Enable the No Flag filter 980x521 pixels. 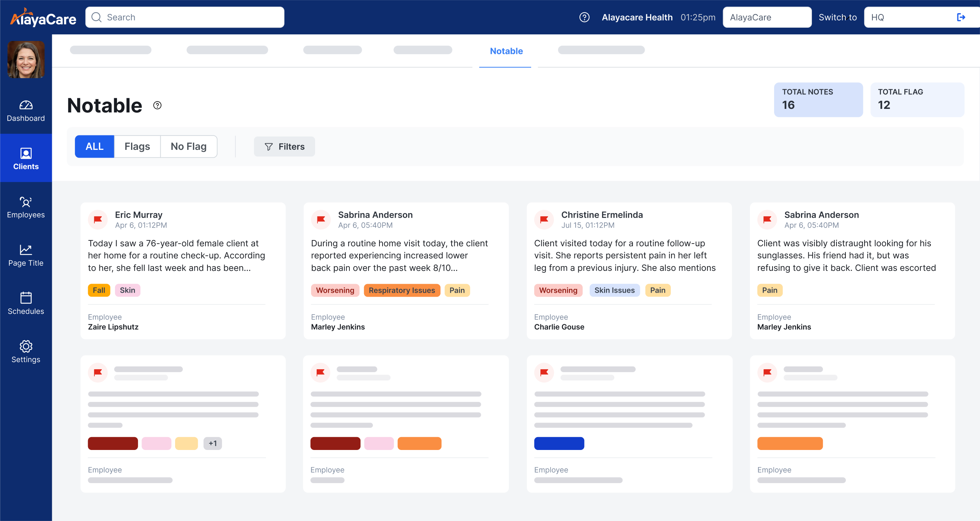click(x=188, y=146)
